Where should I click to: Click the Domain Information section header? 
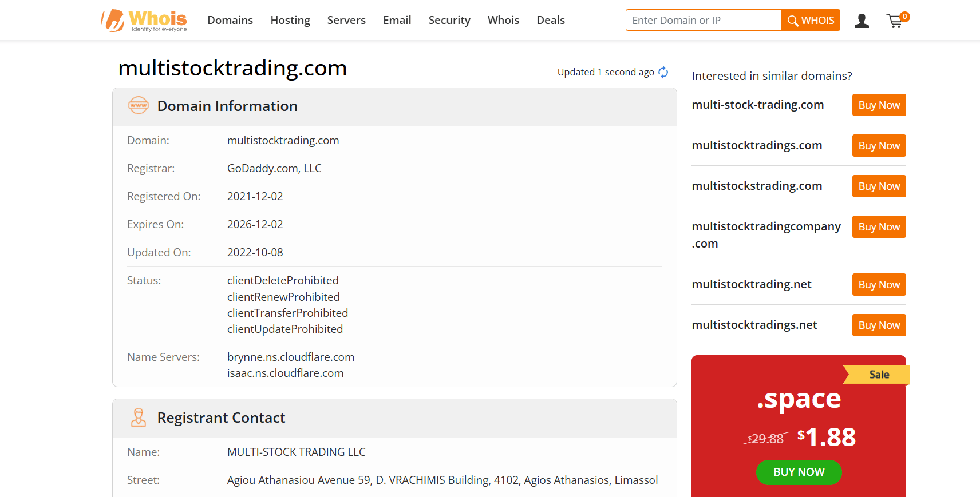point(394,106)
